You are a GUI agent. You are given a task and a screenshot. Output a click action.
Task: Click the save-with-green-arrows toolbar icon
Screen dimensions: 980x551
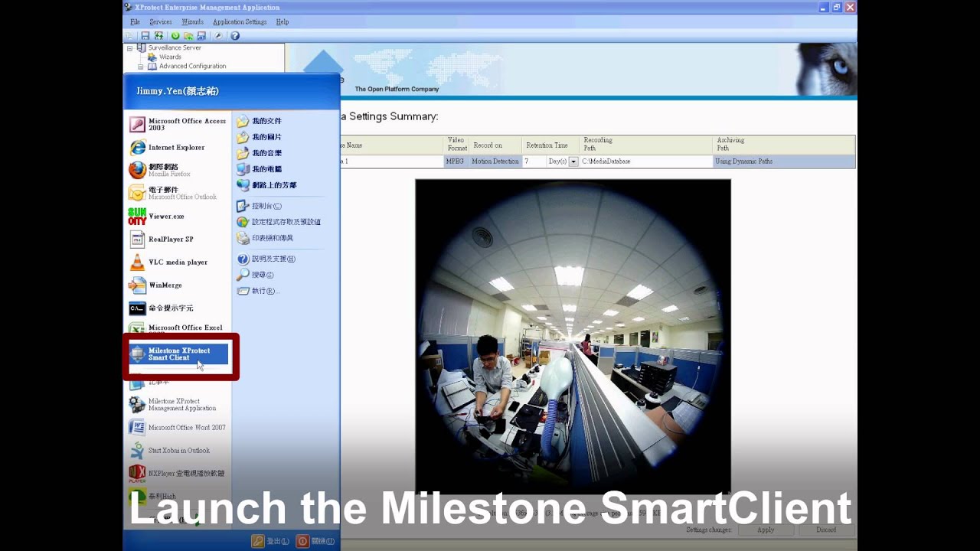click(158, 35)
